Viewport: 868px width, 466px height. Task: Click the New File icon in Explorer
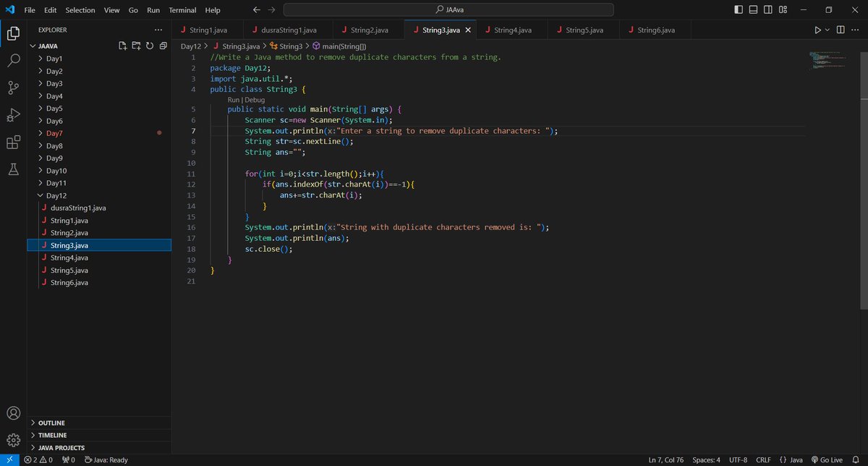click(123, 46)
